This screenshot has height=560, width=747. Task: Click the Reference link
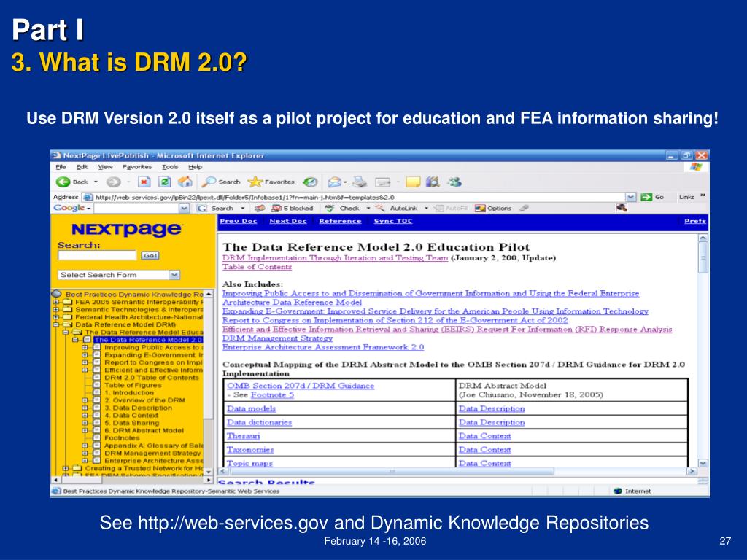[340, 221]
